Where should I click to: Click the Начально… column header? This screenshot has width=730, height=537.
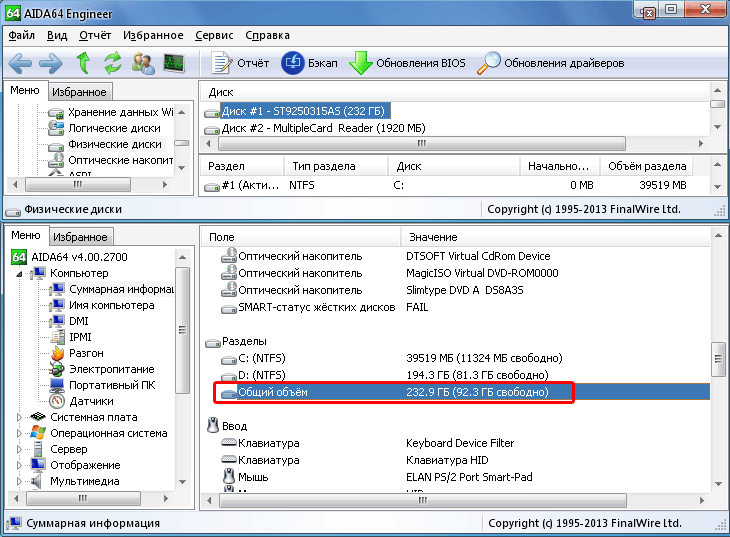[559, 166]
